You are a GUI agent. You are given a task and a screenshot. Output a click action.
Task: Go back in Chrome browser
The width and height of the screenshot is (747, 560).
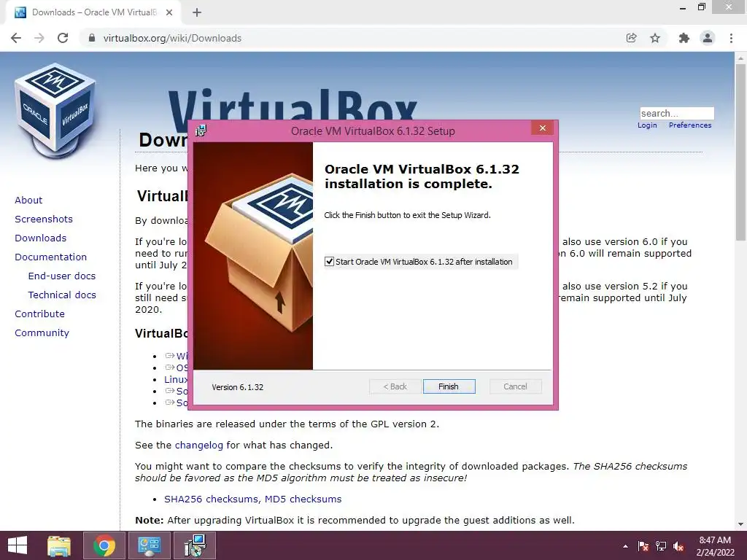16,38
